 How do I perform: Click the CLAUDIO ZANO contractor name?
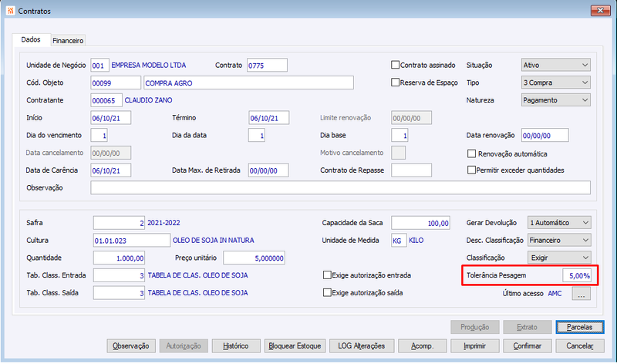(148, 100)
